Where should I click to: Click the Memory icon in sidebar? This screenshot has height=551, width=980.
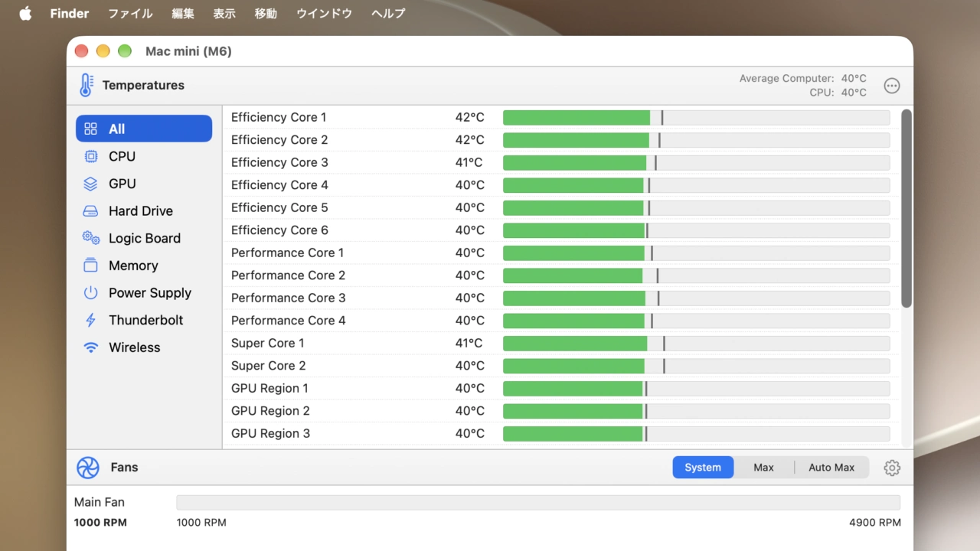point(91,266)
